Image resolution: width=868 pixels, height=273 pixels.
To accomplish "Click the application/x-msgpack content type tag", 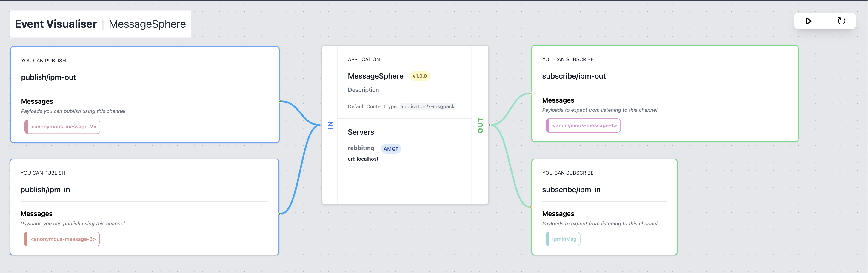I will (427, 106).
